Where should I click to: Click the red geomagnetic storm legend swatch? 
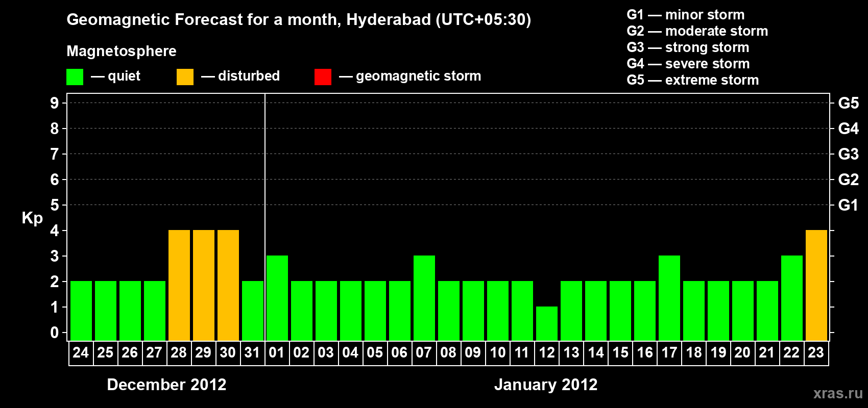[x=323, y=77]
